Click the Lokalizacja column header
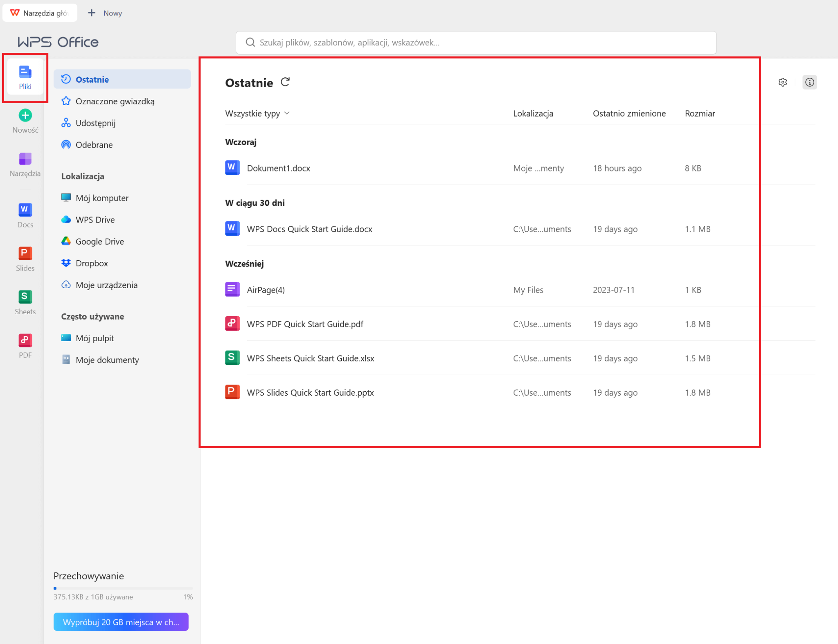The image size is (838, 644). click(x=533, y=113)
